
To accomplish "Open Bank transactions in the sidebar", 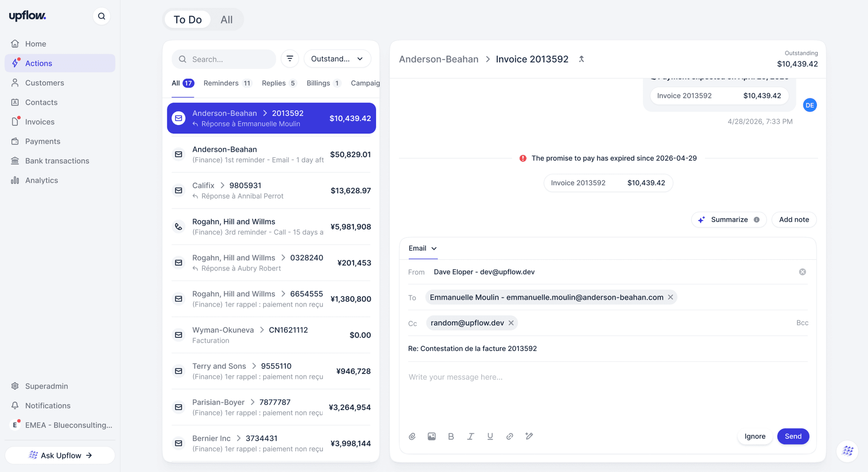I will pos(60,161).
